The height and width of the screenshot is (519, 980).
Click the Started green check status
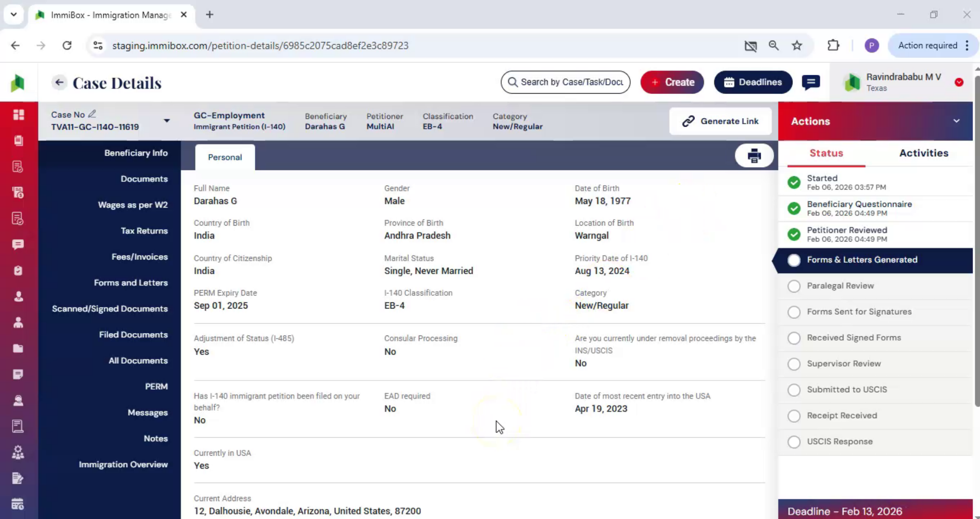coord(794,182)
